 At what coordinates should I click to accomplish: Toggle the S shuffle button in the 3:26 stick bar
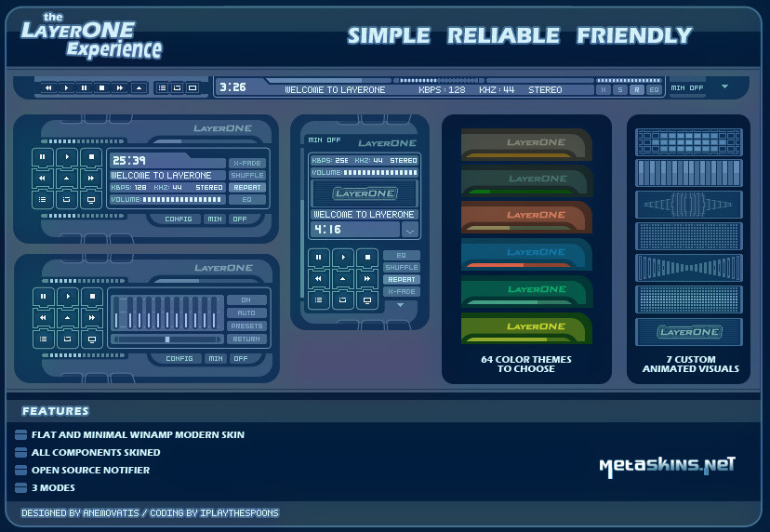coord(620,90)
